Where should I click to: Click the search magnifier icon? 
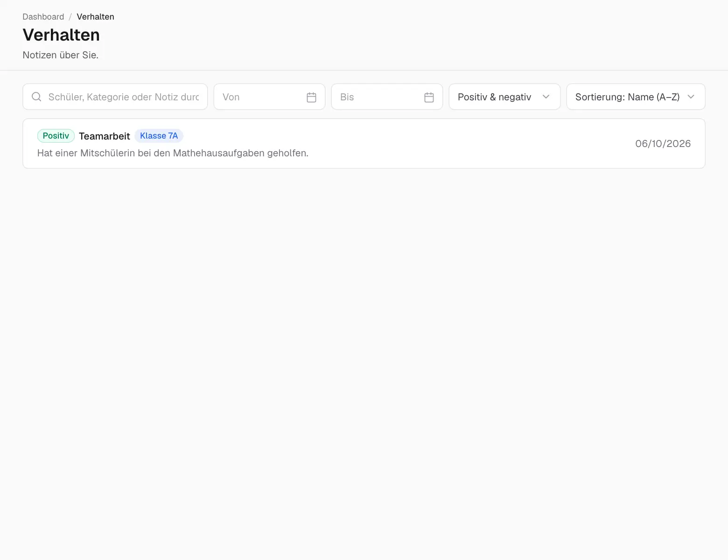point(36,97)
